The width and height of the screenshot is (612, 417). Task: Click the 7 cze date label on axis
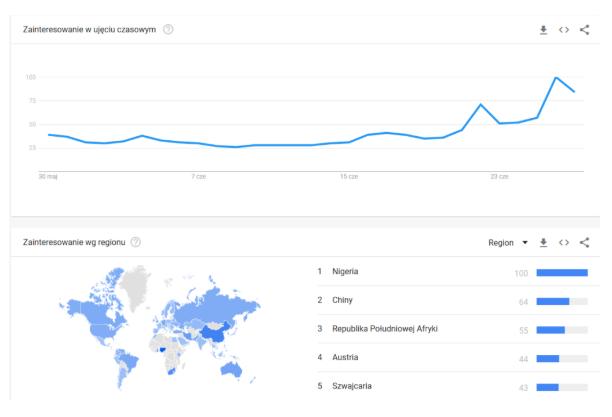[x=199, y=176]
